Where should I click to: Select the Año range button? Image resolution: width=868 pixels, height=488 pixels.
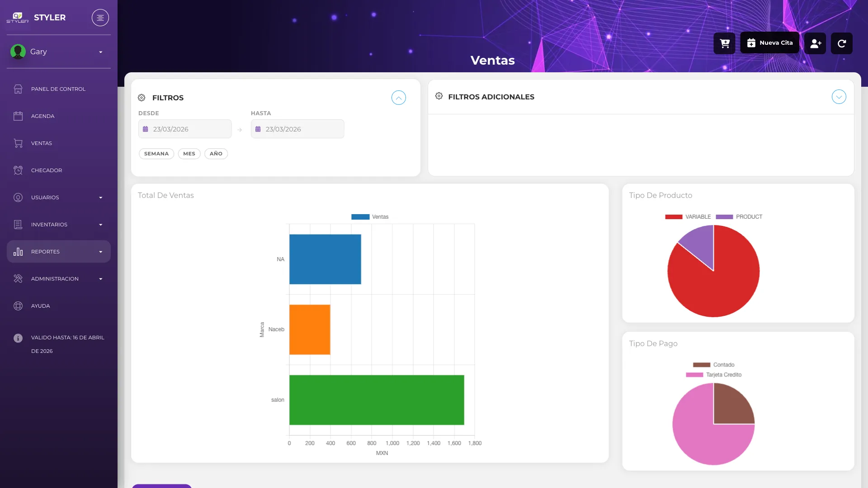pyautogui.click(x=216, y=154)
